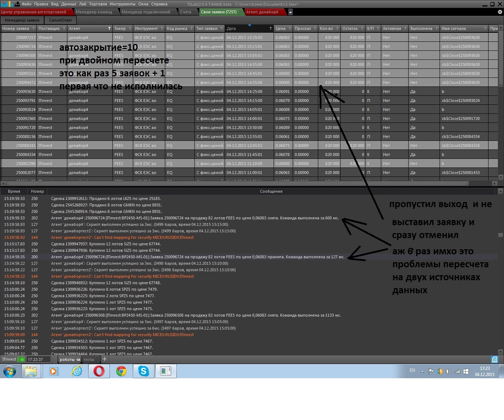Open filter for the Тип заявки column
This screenshot has width=504, height=420.
[x=222, y=28]
